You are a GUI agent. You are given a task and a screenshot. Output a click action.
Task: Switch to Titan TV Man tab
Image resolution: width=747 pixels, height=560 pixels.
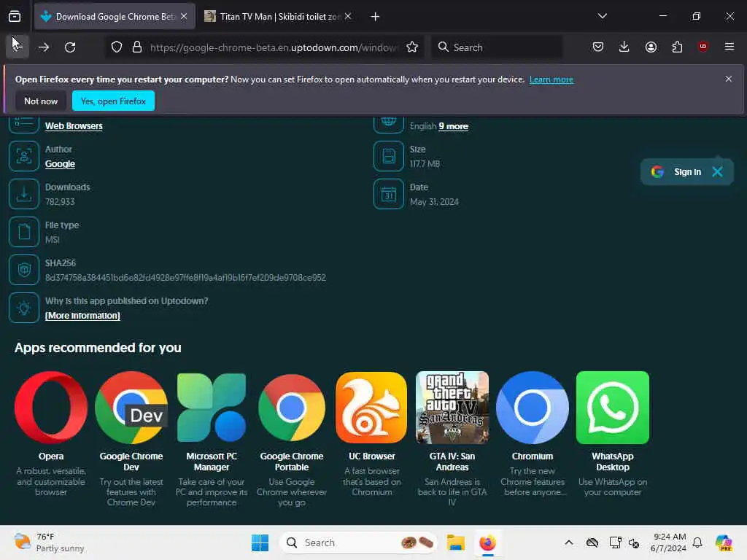279,17
